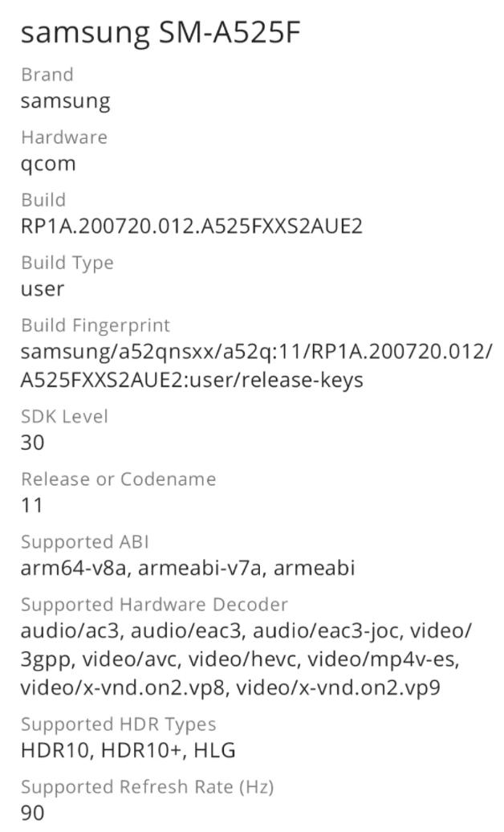Image resolution: width=504 pixels, height=832 pixels.
Task: Tap the brand value samsung
Action: coord(65,101)
